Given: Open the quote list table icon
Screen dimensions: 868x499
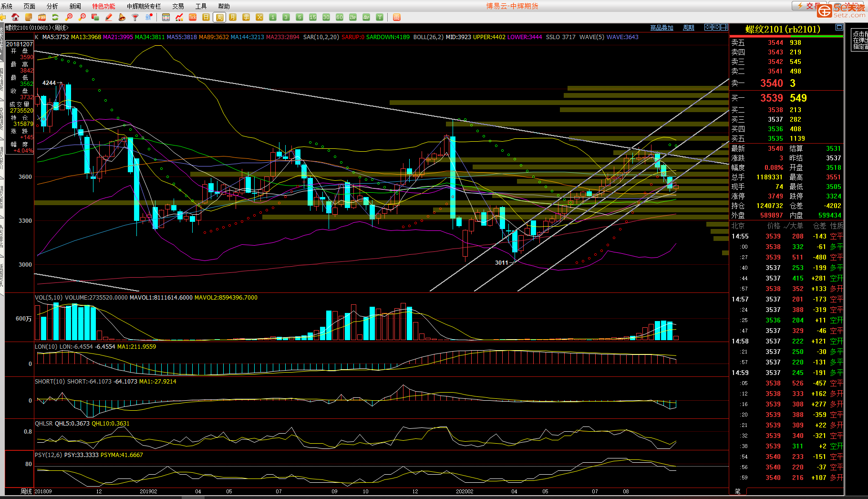Looking at the screenshot, I should point(166,17).
